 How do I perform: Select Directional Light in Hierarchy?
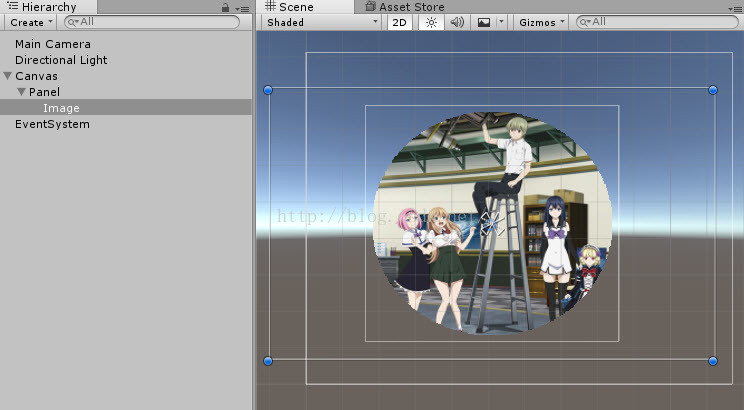[61, 60]
